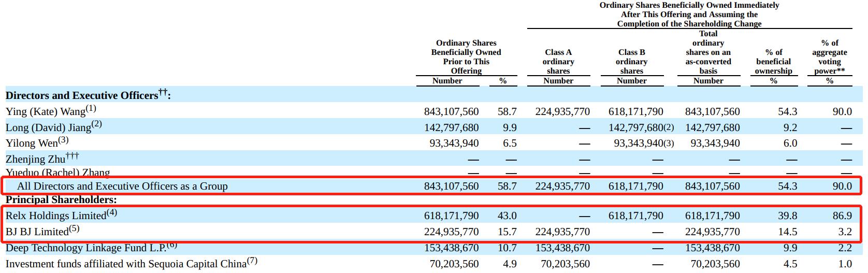Click the 'Class A ordinary shares' column header

(558, 62)
